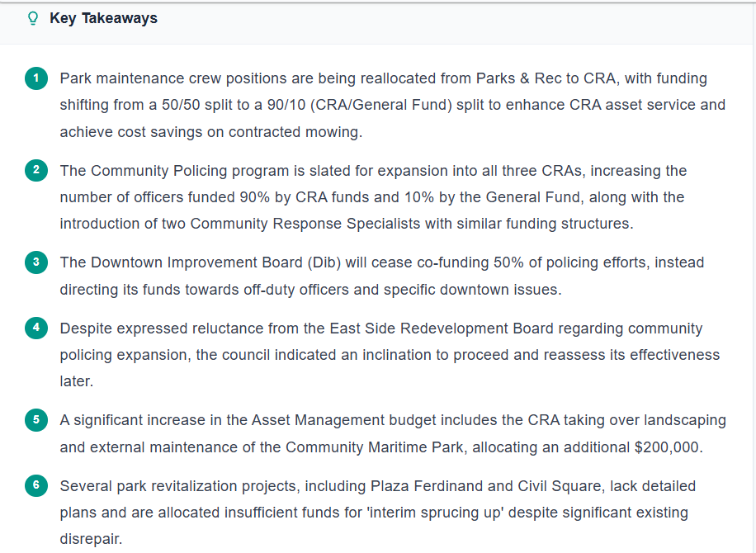Click the Downtown Improvement Board takeaway
This screenshot has height=553, width=756.
[x=382, y=276]
